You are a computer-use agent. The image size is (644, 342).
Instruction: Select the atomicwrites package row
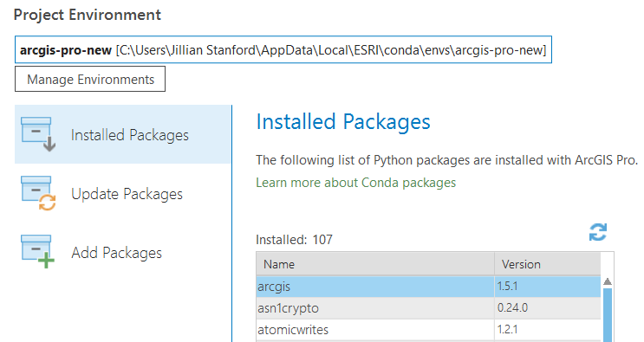pyautogui.click(x=428, y=330)
